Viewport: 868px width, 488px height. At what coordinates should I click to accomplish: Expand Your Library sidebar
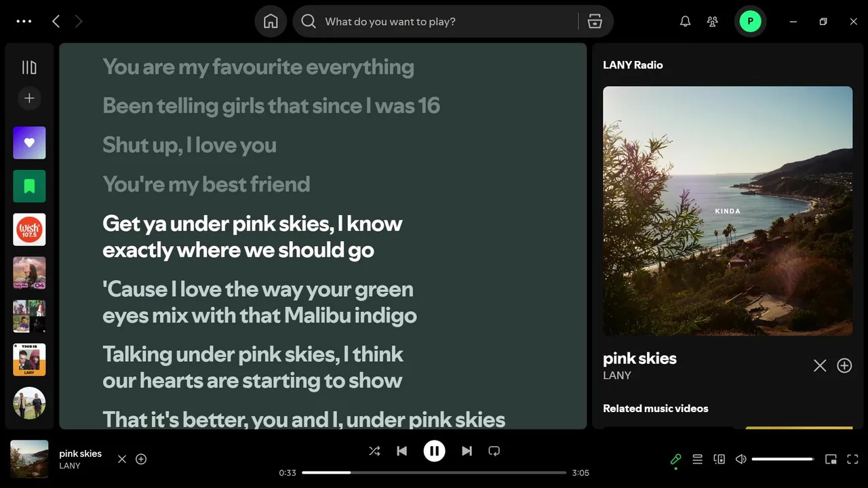pos(29,67)
